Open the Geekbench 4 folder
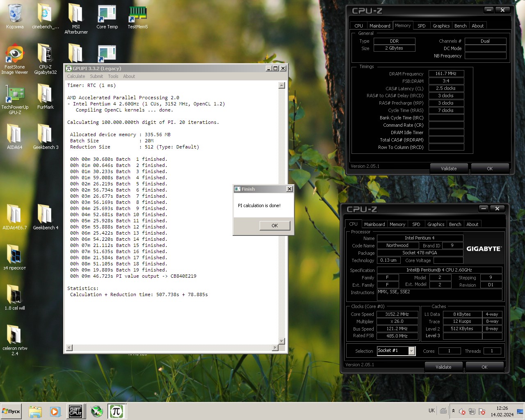This screenshot has width=525, height=420. point(45,217)
